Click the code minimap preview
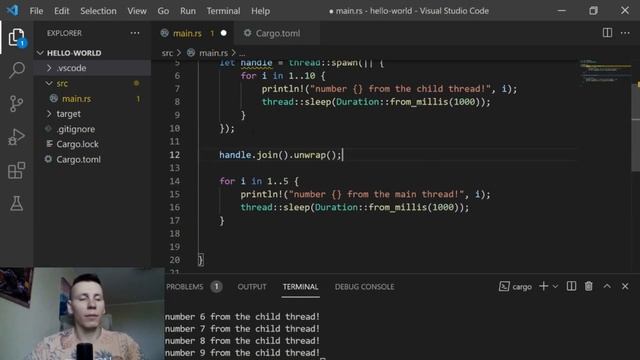 [x=605, y=72]
